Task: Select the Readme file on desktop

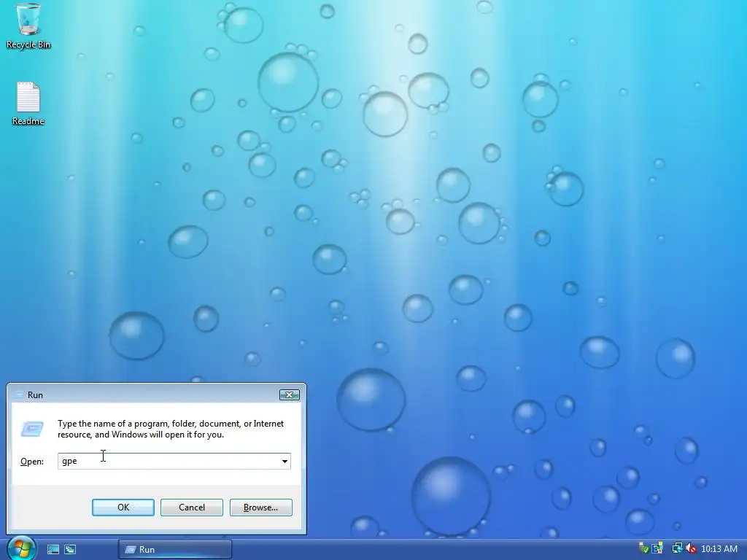Action: [28, 104]
